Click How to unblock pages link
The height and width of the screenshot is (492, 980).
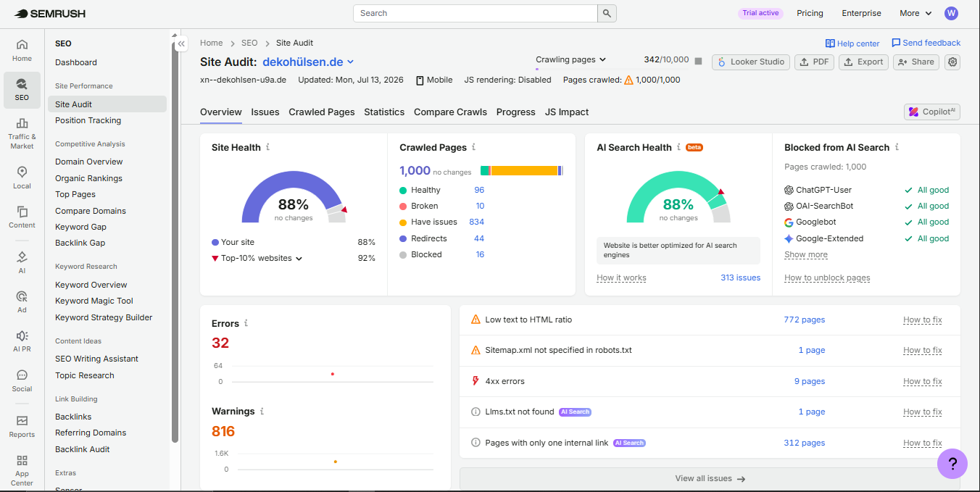coord(827,278)
